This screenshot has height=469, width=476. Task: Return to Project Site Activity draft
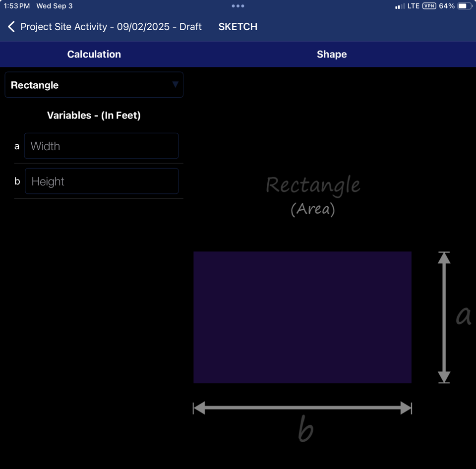111,27
